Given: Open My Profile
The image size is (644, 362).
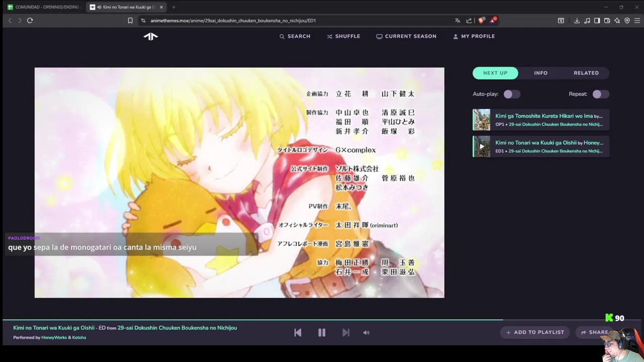Looking at the screenshot, I should (x=473, y=36).
